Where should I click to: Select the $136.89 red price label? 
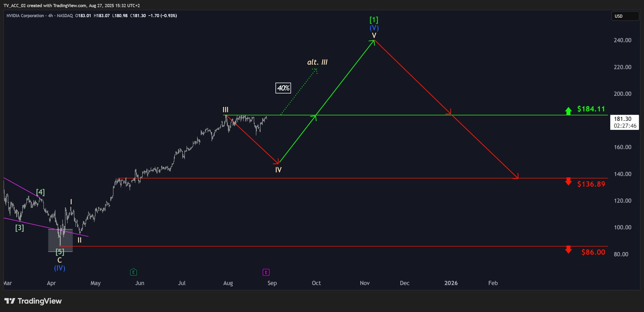point(591,184)
